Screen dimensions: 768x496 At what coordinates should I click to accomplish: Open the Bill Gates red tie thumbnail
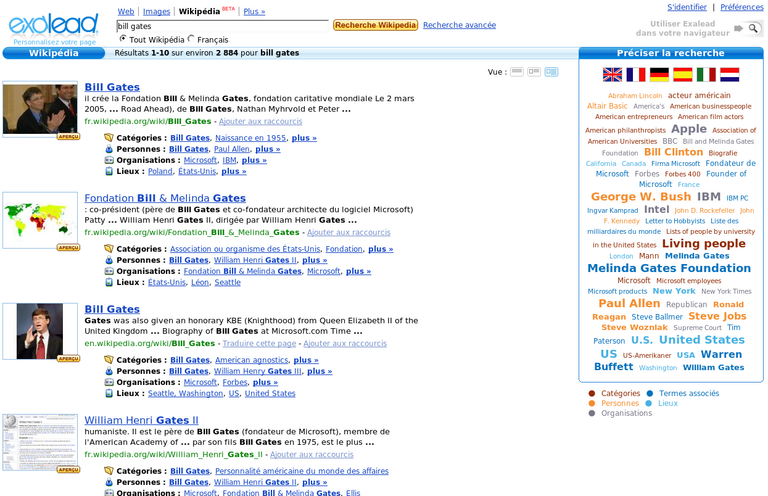click(40, 331)
